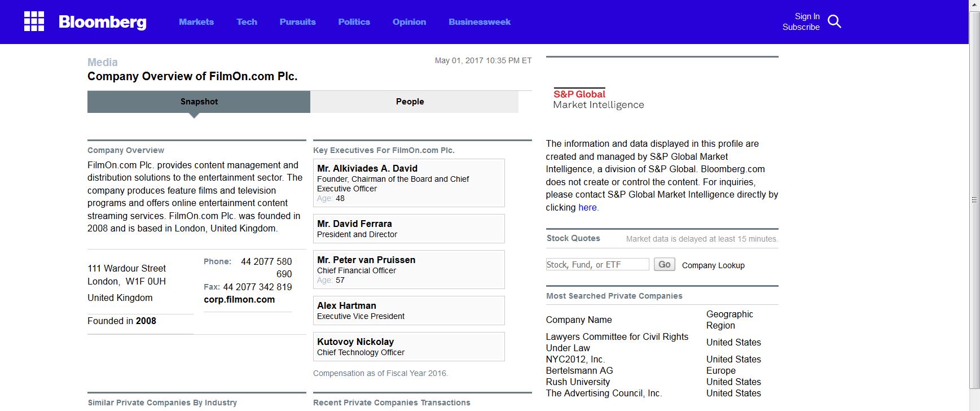Open the Businessweek menu

480,22
